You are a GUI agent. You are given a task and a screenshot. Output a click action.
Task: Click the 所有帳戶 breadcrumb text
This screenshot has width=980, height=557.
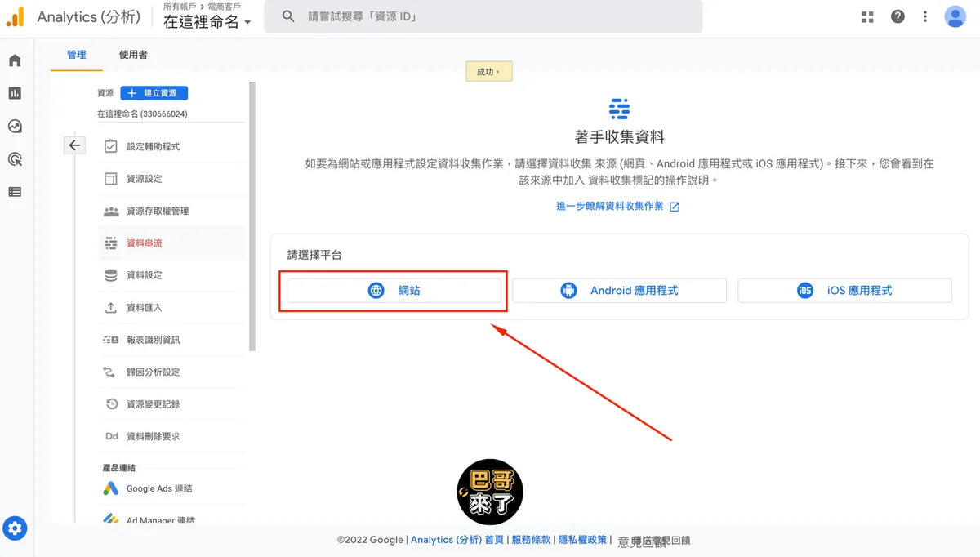coord(180,7)
